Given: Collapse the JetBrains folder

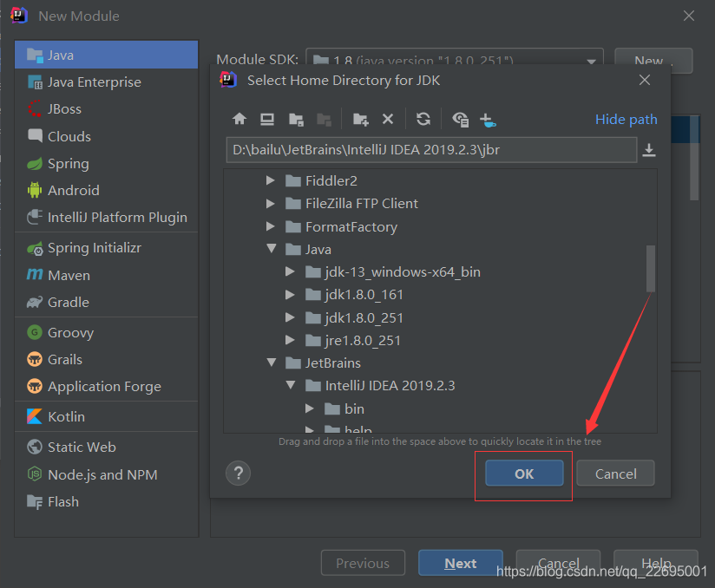Looking at the screenshot, I should (x=272, y=363).
